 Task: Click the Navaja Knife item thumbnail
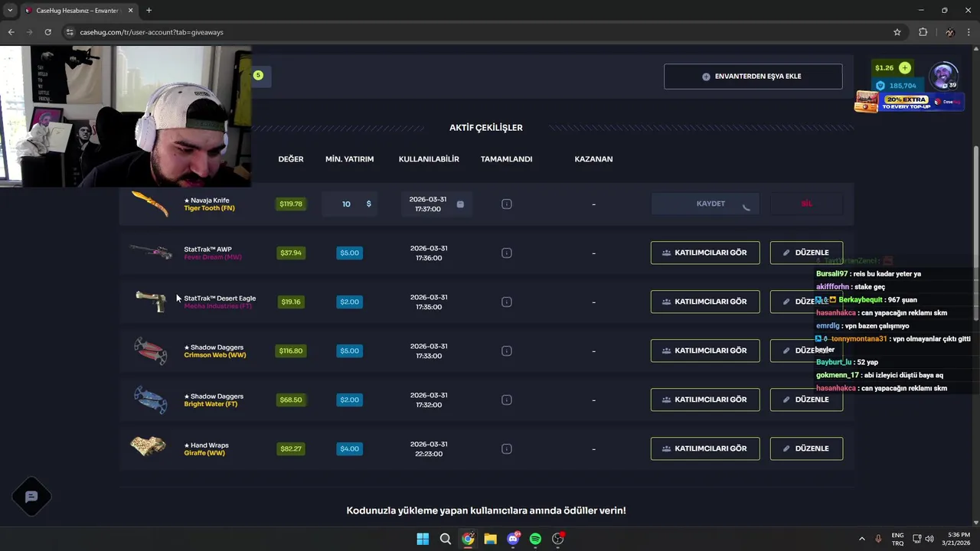150,204
